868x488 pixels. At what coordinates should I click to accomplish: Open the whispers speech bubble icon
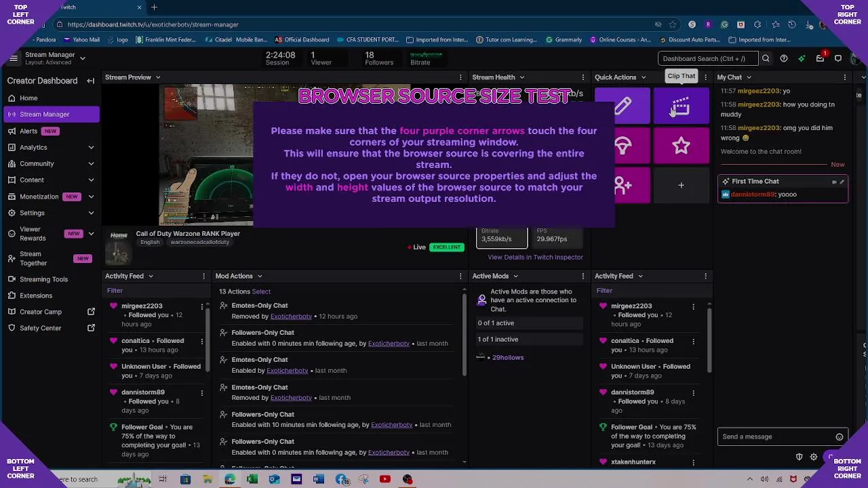pyautogui.click(x=838, y=58)
